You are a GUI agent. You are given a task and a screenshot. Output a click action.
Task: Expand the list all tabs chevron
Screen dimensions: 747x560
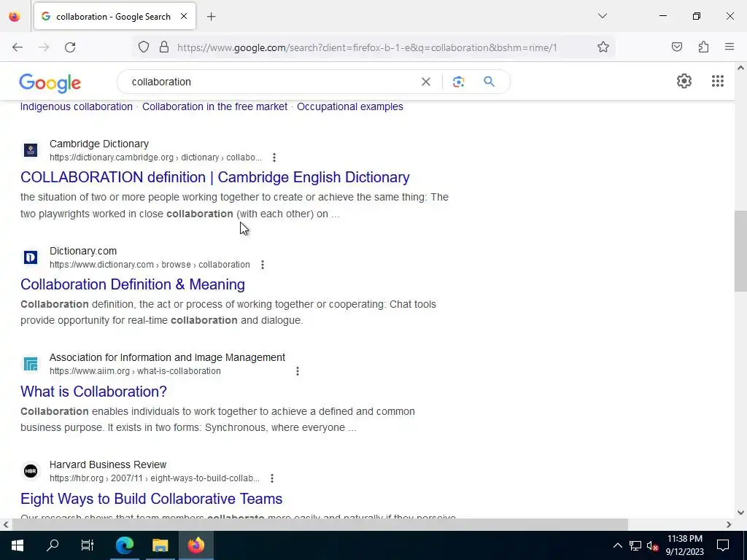tap(602, 16)
